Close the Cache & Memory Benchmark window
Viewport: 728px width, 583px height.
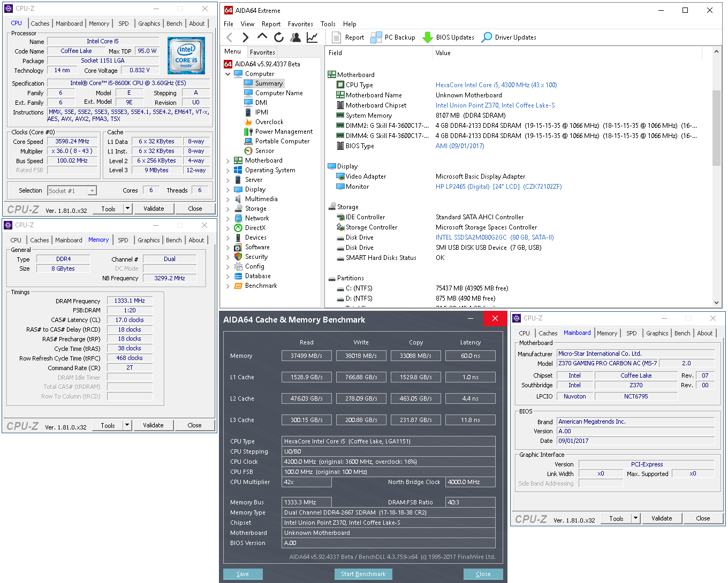(x=495, y=318)
